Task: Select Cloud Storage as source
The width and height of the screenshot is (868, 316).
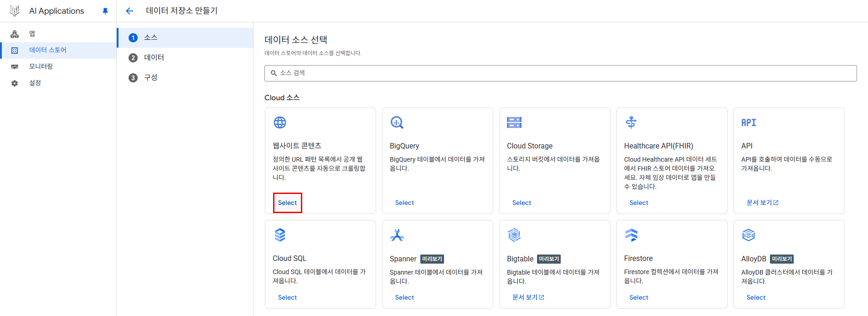Action: point(522,203)
